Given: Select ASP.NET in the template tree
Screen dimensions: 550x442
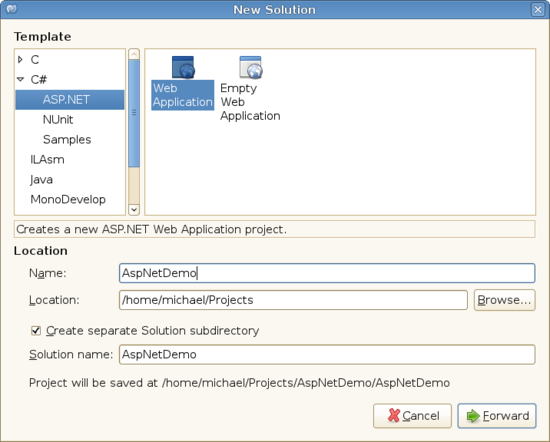Looking at the screenshot, I should (x=70, y=100).
